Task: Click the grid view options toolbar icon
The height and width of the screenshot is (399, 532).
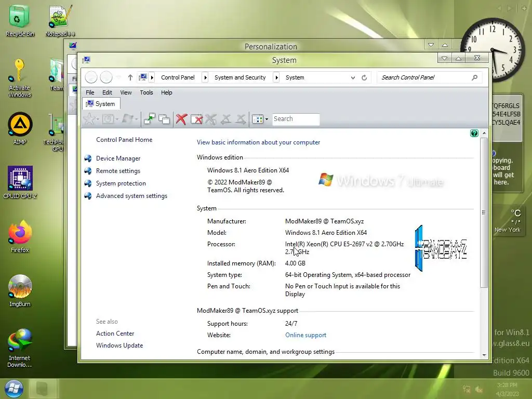Action: (x=258, y=119)
